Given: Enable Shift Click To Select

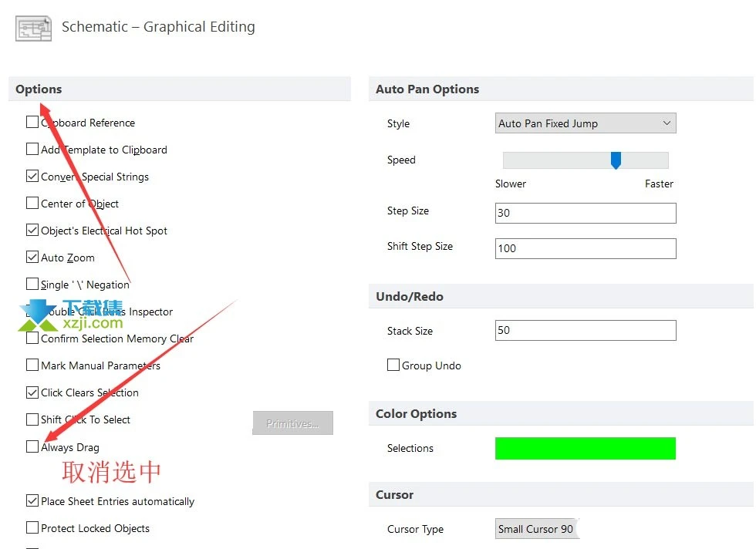Looking at the screenshot, I should tap(32, 419).
